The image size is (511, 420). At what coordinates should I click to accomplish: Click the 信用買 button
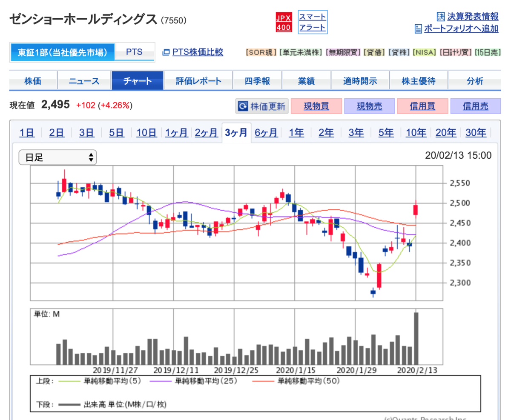click(x=422, y=106)
